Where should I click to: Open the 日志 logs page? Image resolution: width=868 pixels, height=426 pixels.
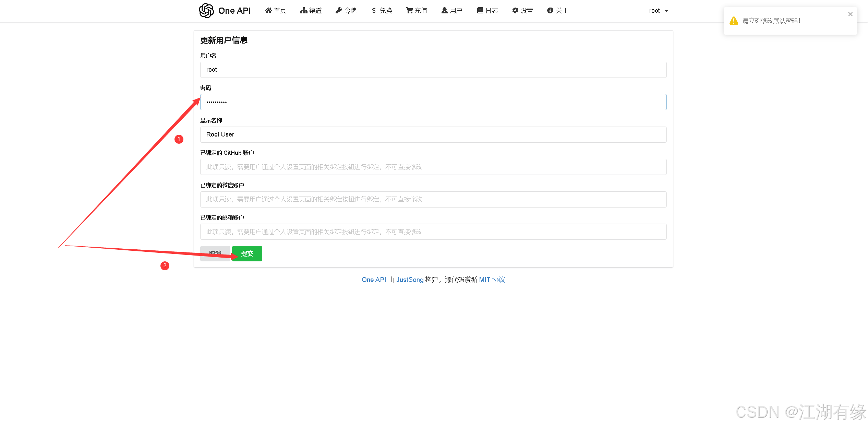click(x=487, y=11)
